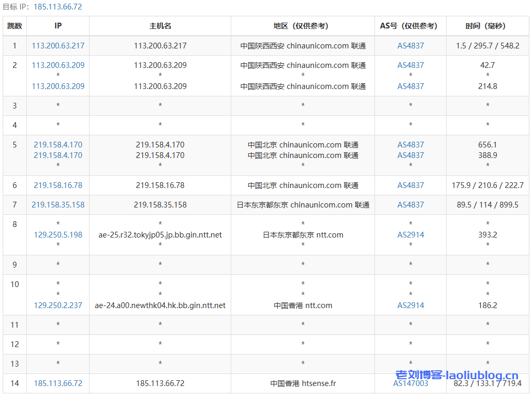Click IP 219.158.35.158 on hop 7
The height and width of the screenshot is (395, 532).
tap(58, 205)
